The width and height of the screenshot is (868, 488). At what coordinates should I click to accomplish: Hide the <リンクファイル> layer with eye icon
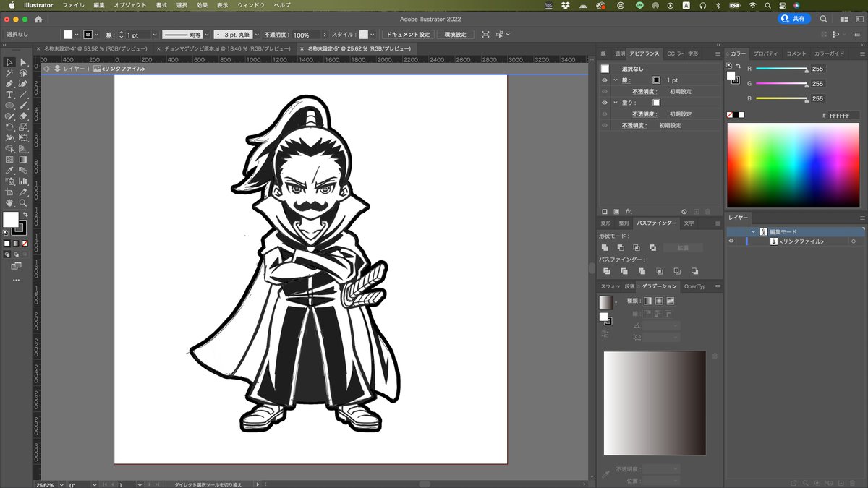click(731, 241)
